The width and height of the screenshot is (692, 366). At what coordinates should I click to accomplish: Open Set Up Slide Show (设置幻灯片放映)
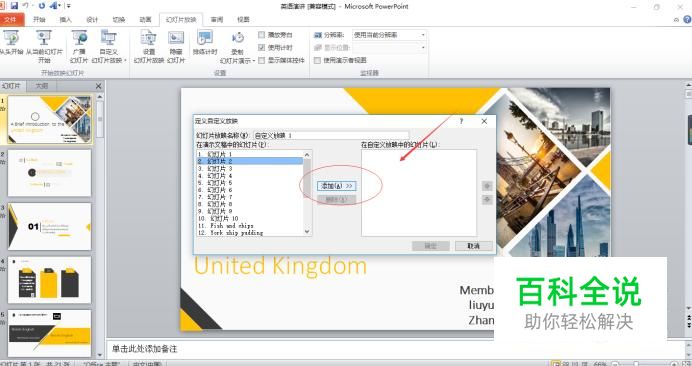[x=149, y=46]
